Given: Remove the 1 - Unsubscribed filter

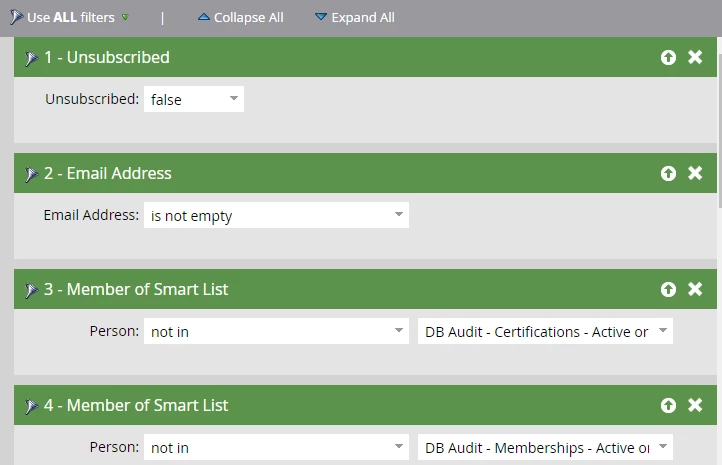Looking at the screenshot, I should [695, 57].
